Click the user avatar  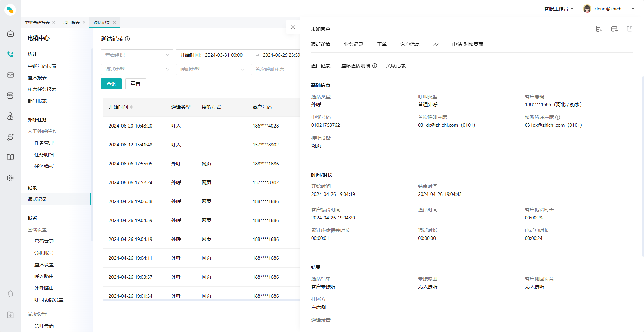click(587, 9)
